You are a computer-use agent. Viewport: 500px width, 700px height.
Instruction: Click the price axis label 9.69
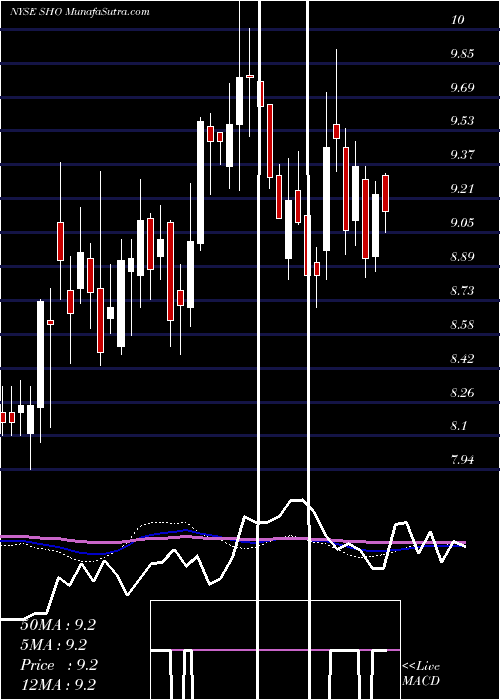(462, 88)
